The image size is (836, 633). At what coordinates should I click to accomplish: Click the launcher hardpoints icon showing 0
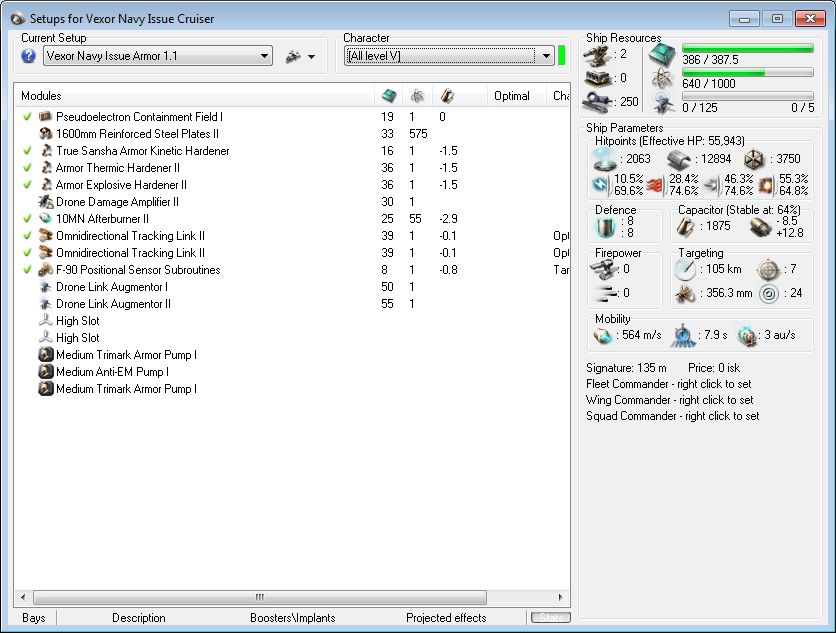598,78
